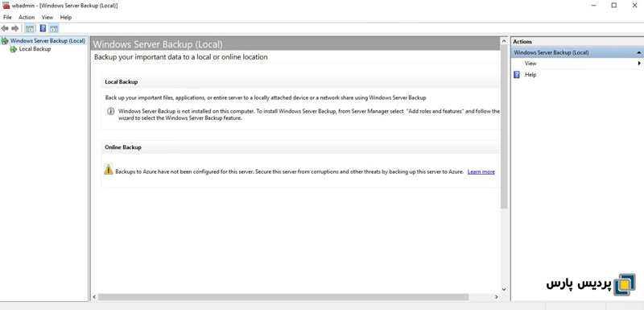Click the Local Backup tree node icon
Image resolution: width=644 pixels, height=310 pixels.
tap(13, 49)
